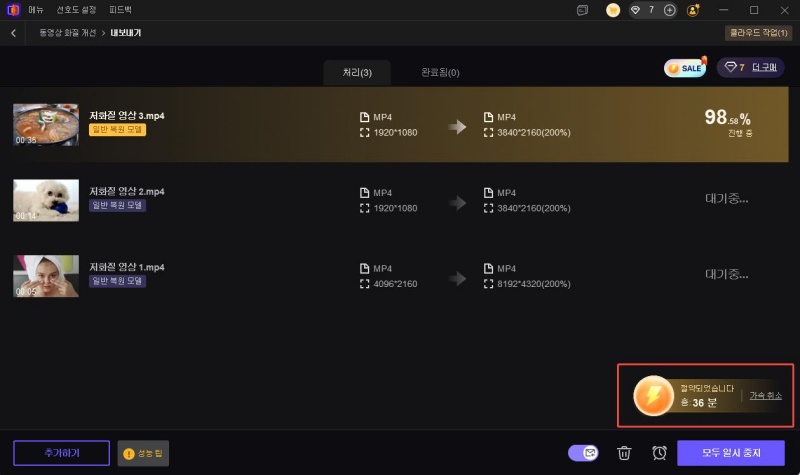Click the message window icon in title bar
800x475 pixels.
tap(582, 10)
